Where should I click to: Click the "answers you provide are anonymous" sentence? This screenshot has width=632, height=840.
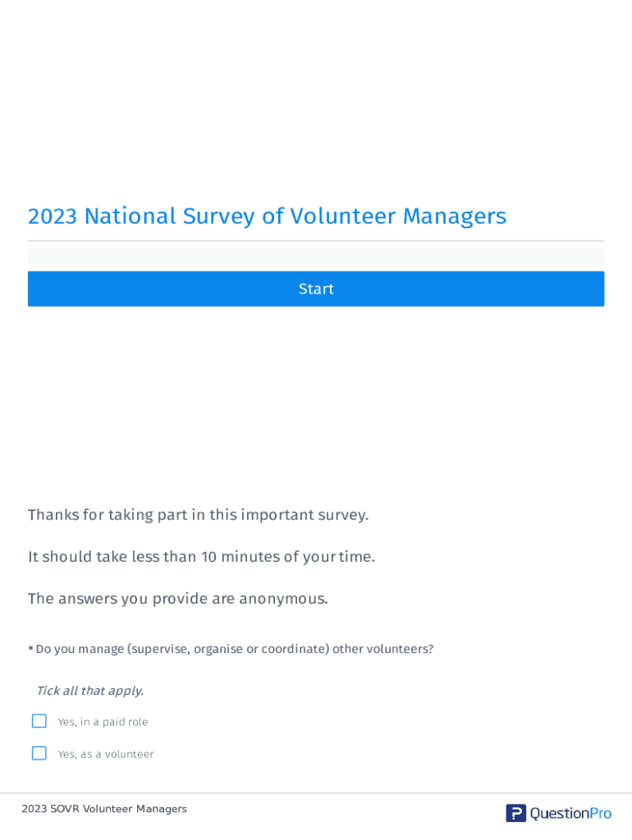click(x=178, y=598)
